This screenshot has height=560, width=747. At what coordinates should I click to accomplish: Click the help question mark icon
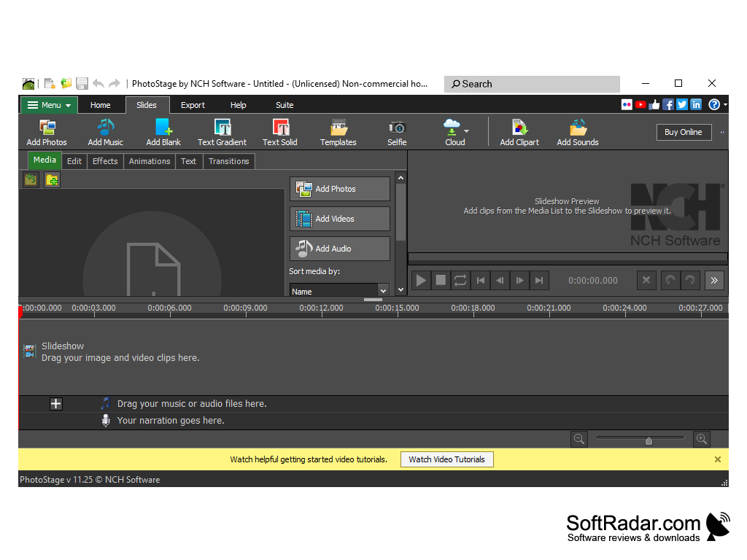point(714,105)
